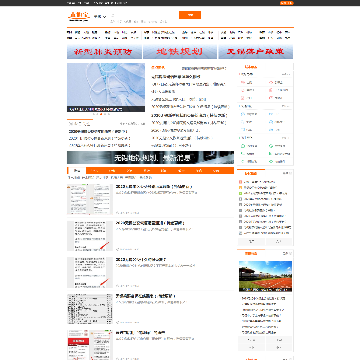Open the article thumbnail showing a spreadsheet table
Screen dimensions: 360x360
(90, 309)
